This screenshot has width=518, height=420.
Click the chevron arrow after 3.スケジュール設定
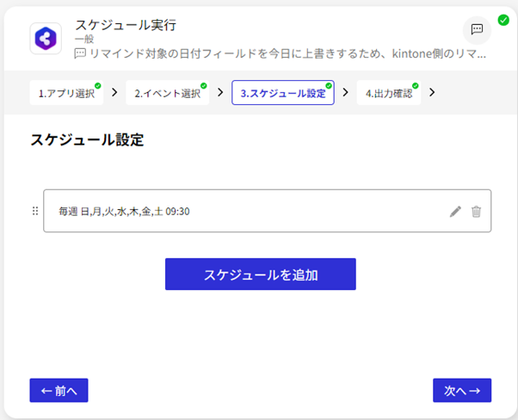345,92
